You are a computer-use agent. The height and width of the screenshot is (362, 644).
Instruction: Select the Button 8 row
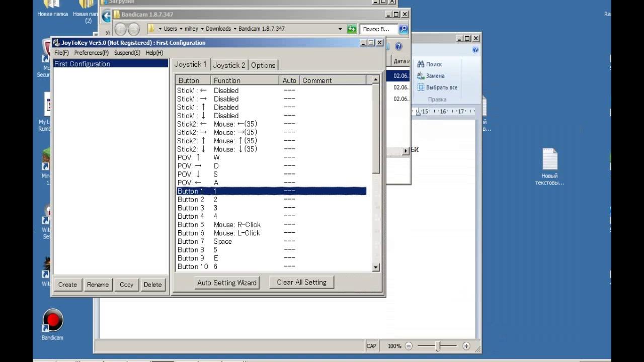(x=271, y=250)
